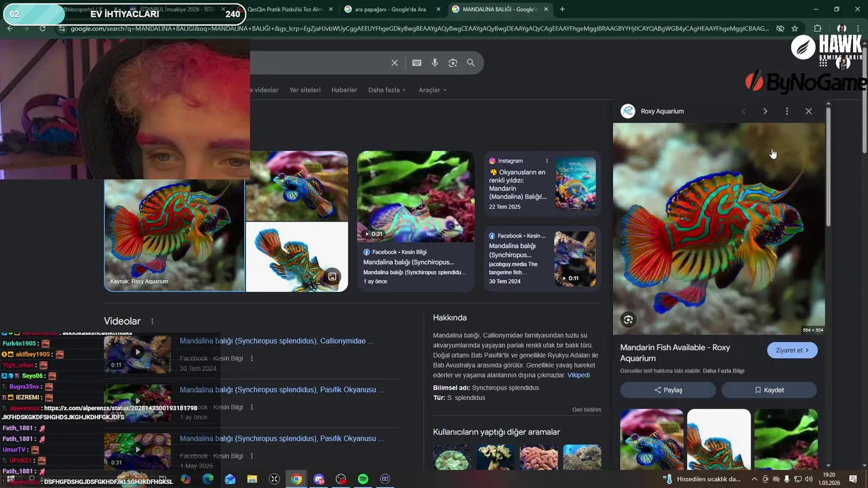Click the Google address bar URL
Viewport: 868px width, 488px height.
(x=420, y=28)
